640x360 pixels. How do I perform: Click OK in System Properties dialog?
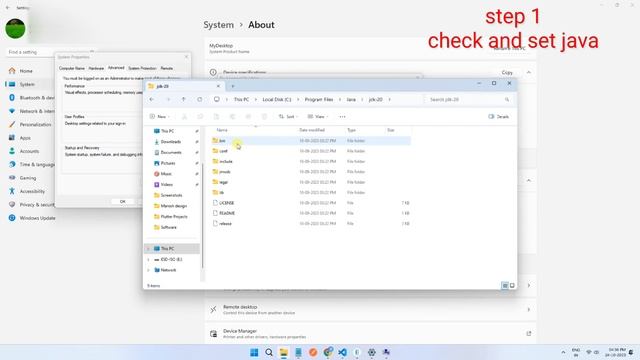122,202
